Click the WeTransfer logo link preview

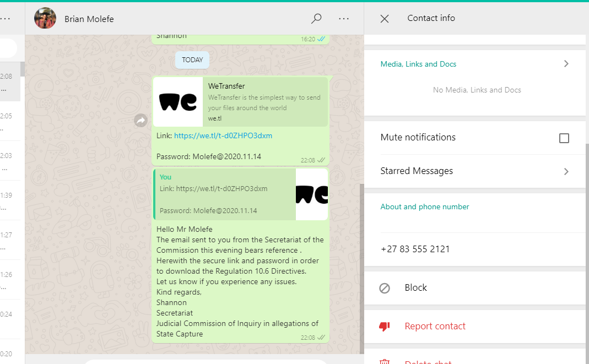[x=178, y=102]
